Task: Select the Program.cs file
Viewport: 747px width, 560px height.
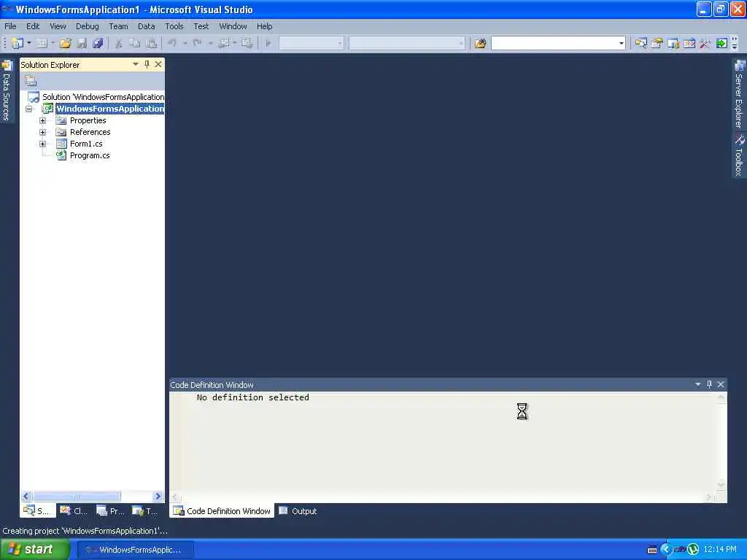Action: [x=90, y=155]
